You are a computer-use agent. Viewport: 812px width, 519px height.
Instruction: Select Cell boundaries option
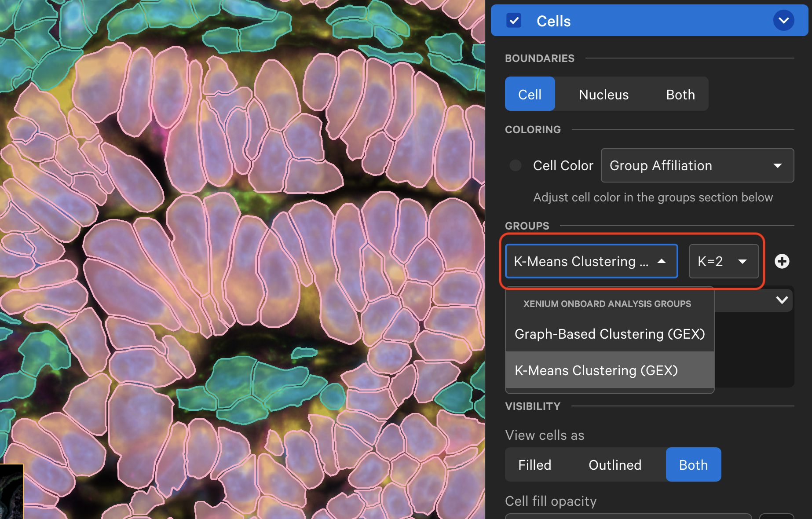[x=530, y=94]
